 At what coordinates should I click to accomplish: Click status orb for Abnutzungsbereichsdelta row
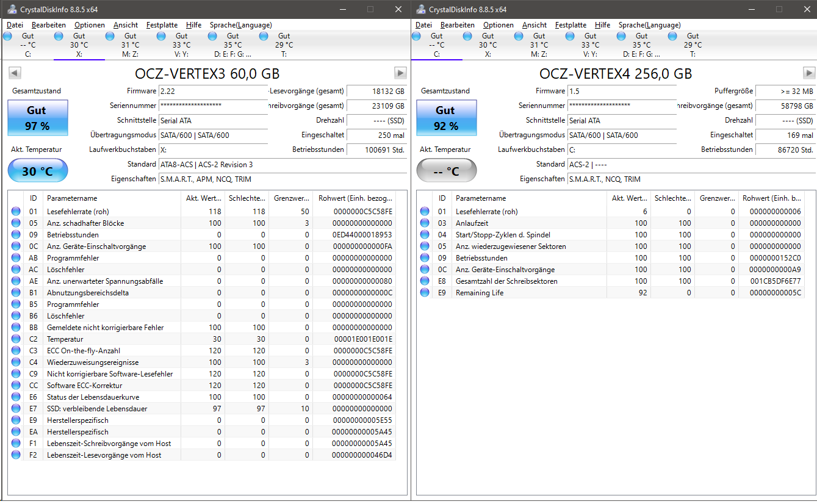pos(16,293)
